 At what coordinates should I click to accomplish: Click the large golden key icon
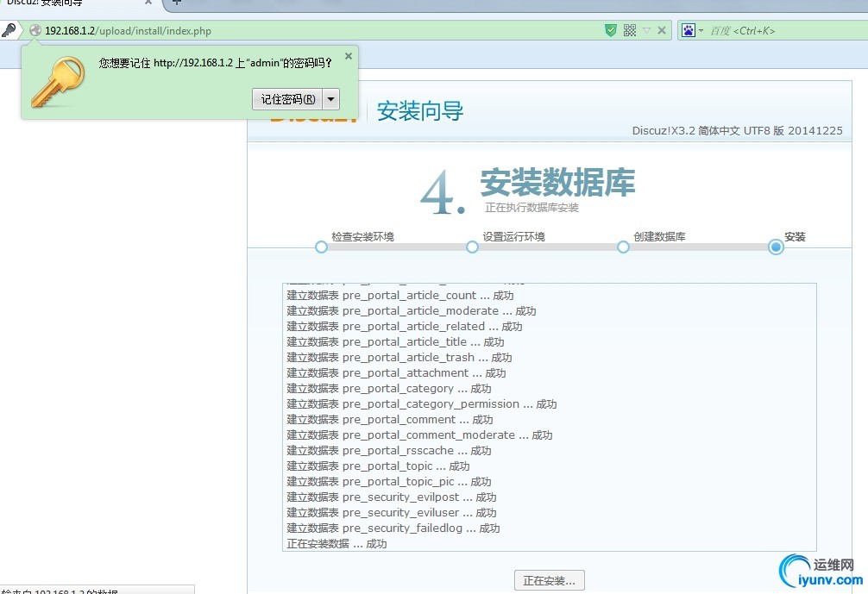58,82
